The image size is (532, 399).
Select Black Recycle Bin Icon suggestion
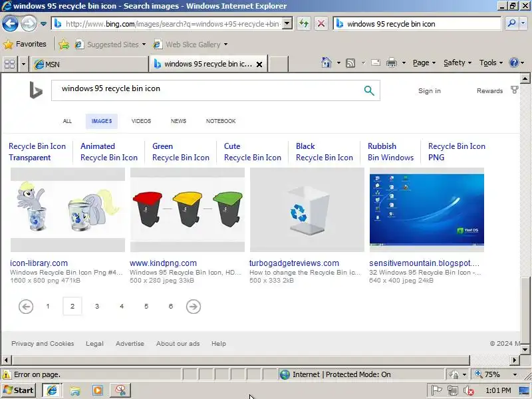[325, 152]
